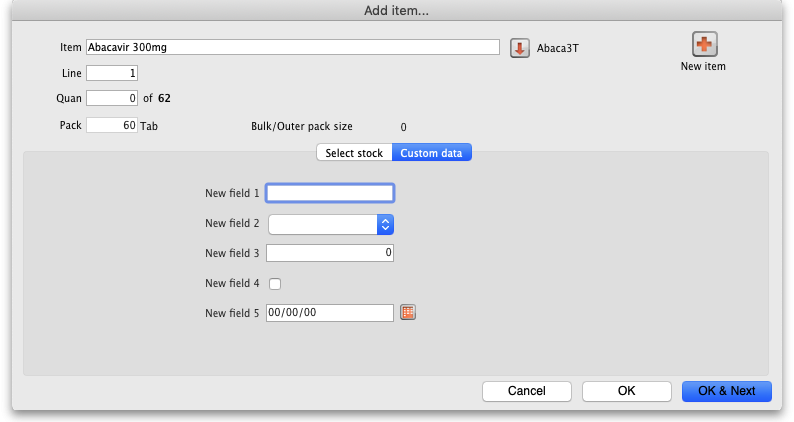Toggle the New field 4 checkbox
This screenshot has height=422, width=794.
(x=275, y=284)
